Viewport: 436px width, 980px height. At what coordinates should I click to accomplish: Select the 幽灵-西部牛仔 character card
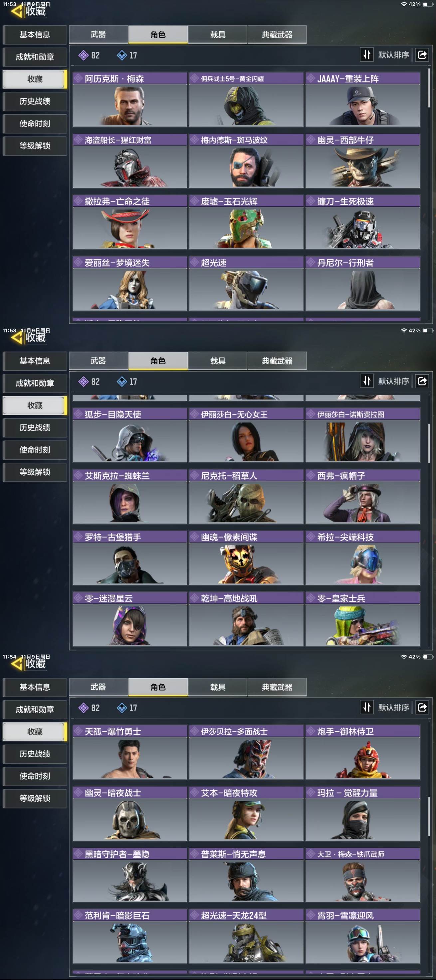click(362, 161)
